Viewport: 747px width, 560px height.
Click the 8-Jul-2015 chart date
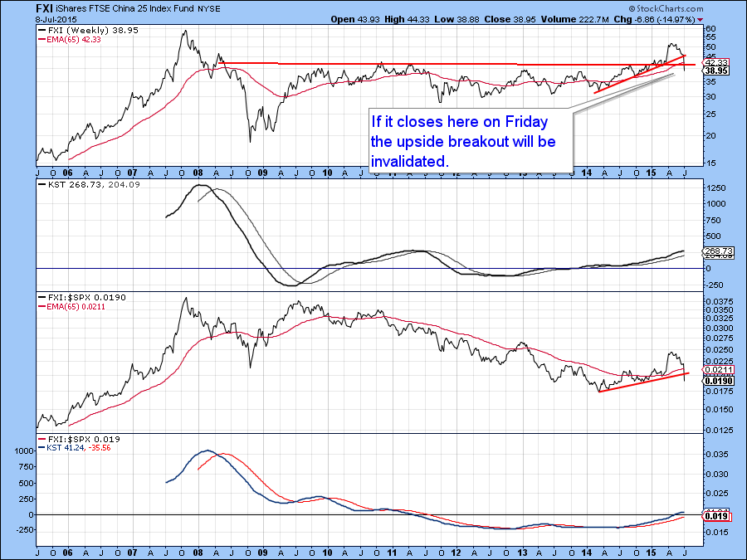pyautogui.click(x=56, y=20)
